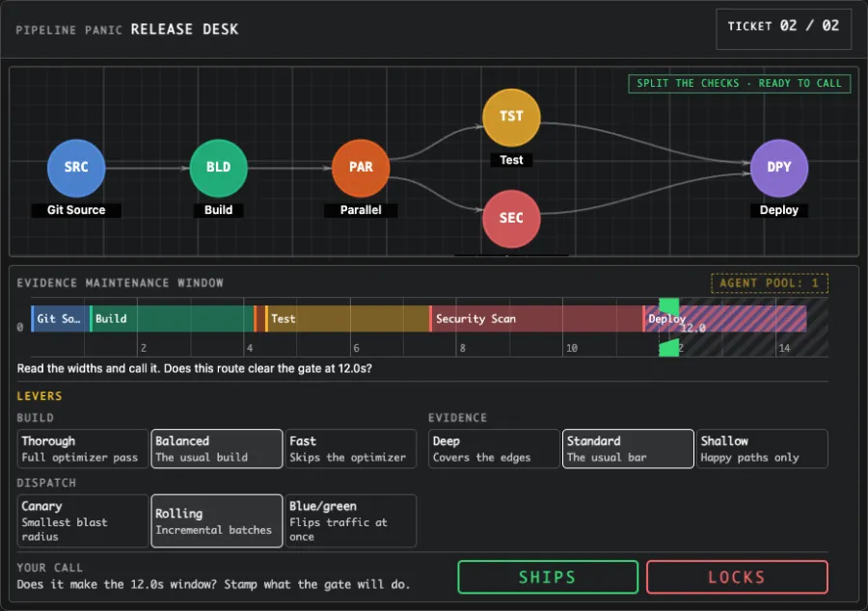The width and height of the screenshot is (868, 611).
Task: Click the axis tick labeled 6
Action: coord(356,348)
